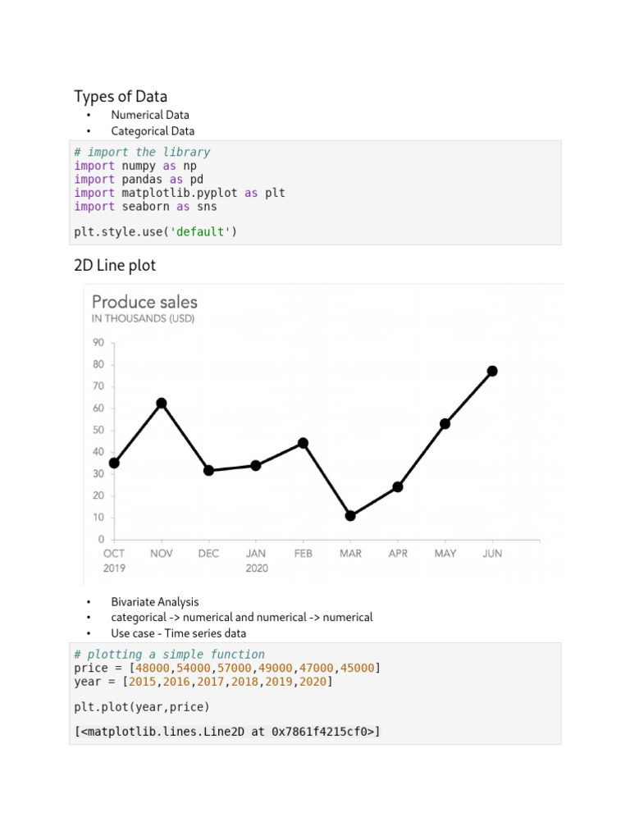Click the plt.style.use('default') code line
Screen dimensions: 630x840
155,231
